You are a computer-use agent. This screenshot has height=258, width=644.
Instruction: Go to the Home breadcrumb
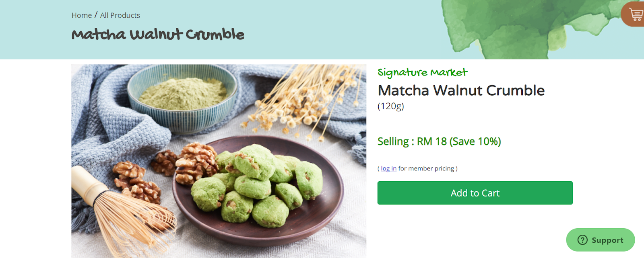pos(82,15)
